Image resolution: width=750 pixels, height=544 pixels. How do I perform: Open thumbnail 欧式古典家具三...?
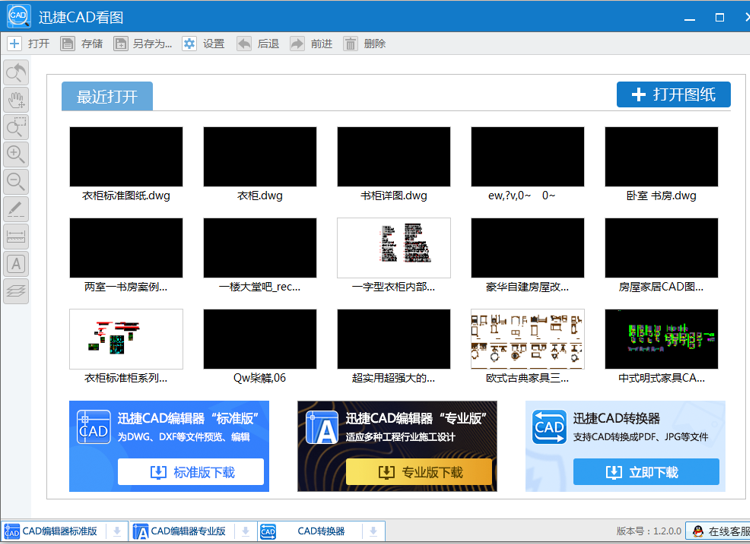[x=528, y=339]
